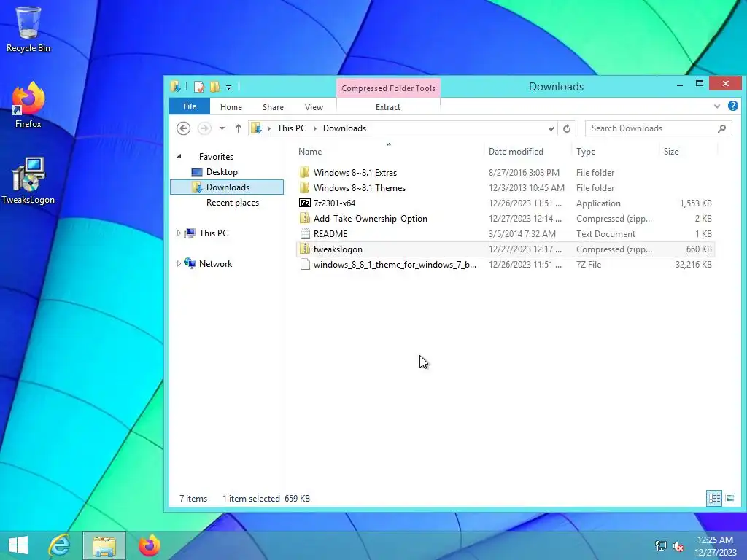Select the README text document

click(x=505, y=234)
